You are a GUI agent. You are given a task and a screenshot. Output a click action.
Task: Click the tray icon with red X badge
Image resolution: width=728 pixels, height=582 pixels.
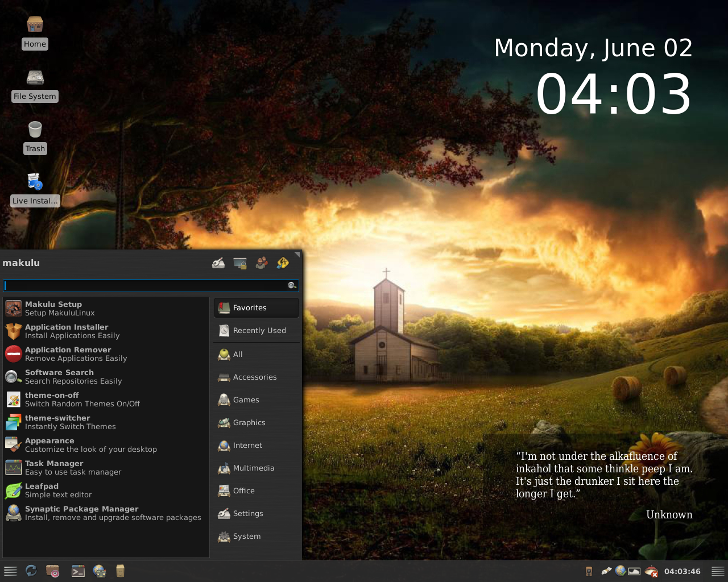click(x=652, y=572)
